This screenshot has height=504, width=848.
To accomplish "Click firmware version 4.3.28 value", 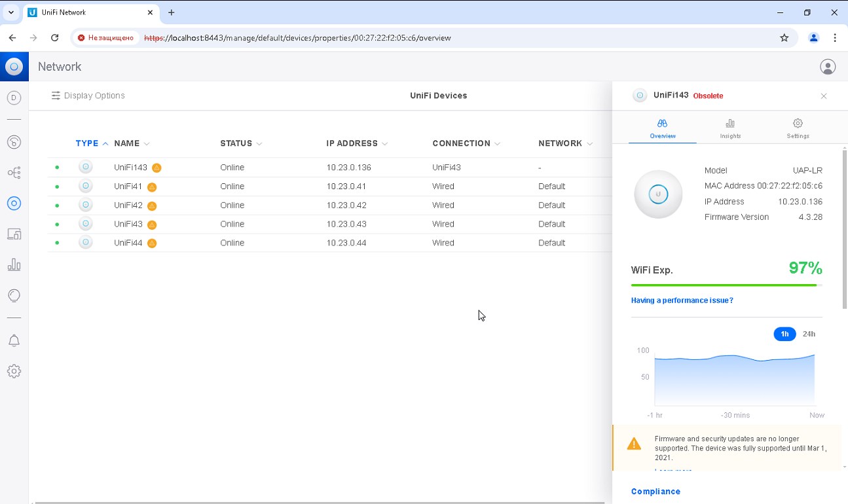I will click(x=810, y=217).
